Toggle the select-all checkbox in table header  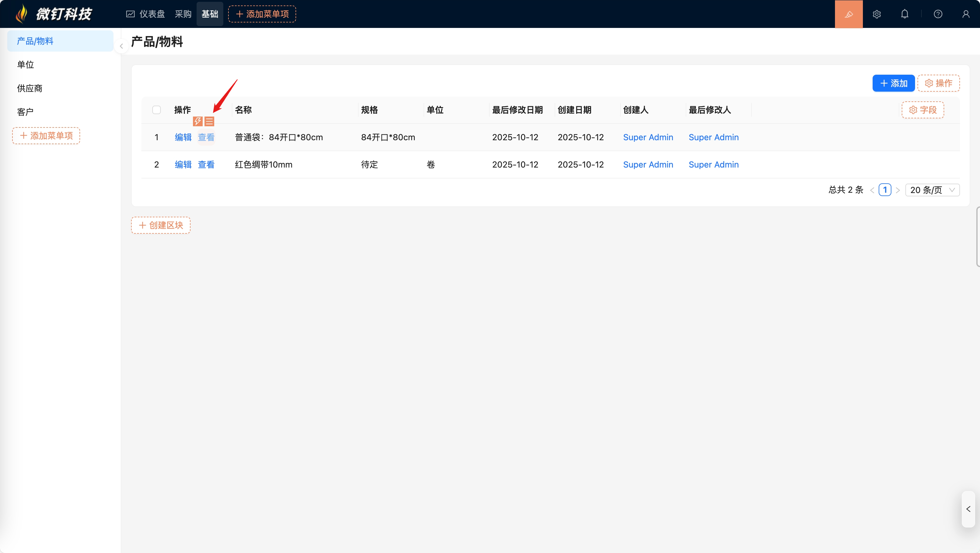[156, 110]
